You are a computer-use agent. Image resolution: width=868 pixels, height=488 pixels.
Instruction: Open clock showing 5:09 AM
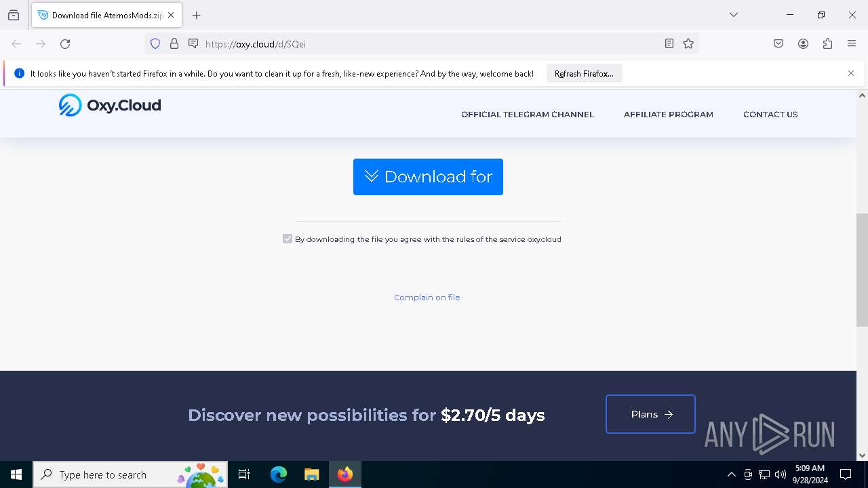[x=810, y=474]
